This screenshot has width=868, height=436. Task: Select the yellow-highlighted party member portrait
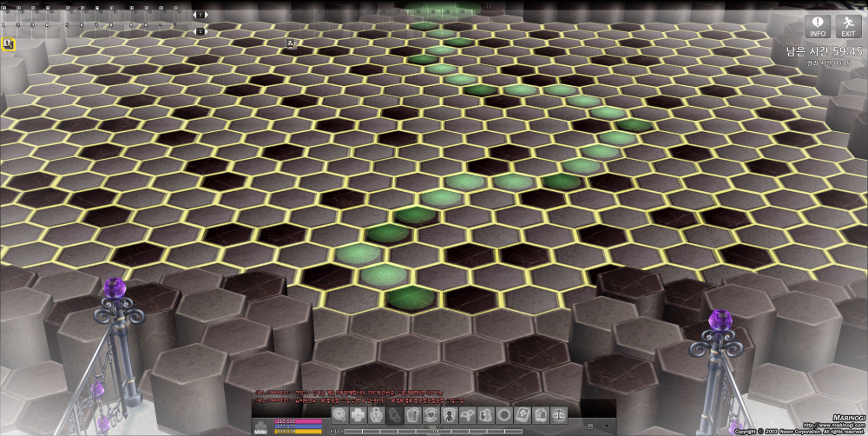[9, 43]
